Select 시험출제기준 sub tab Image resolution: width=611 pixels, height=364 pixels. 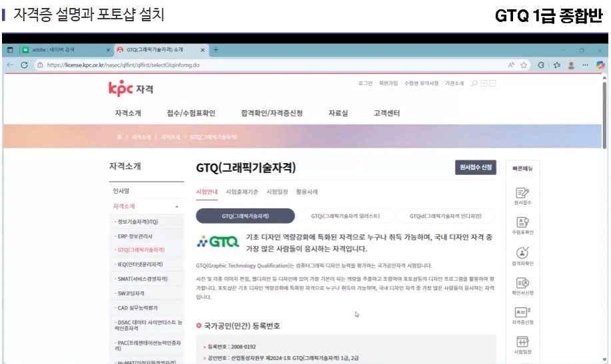tap(242, 192)
